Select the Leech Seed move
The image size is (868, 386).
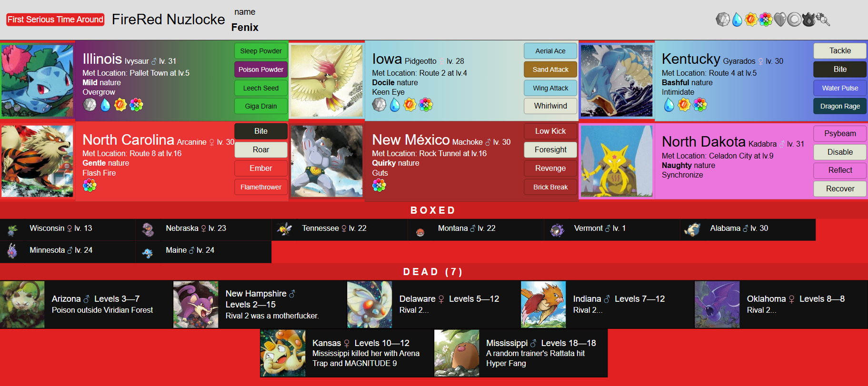(261, 88)
